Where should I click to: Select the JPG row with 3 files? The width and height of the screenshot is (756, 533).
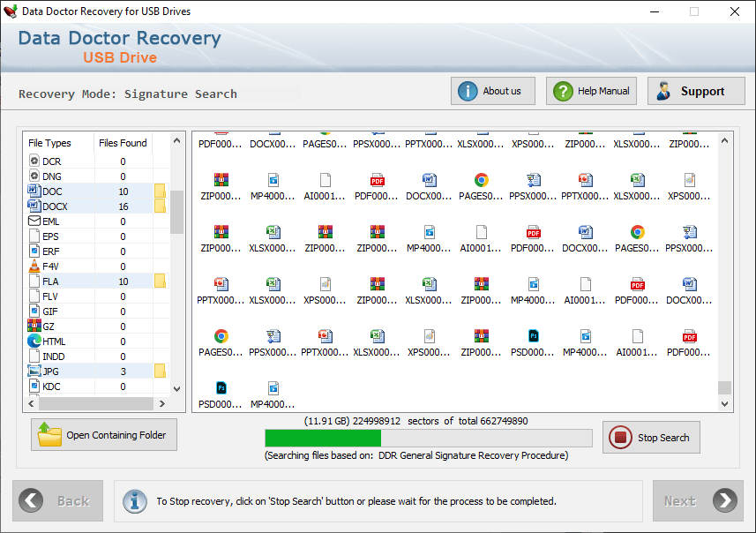pos(96,372)
